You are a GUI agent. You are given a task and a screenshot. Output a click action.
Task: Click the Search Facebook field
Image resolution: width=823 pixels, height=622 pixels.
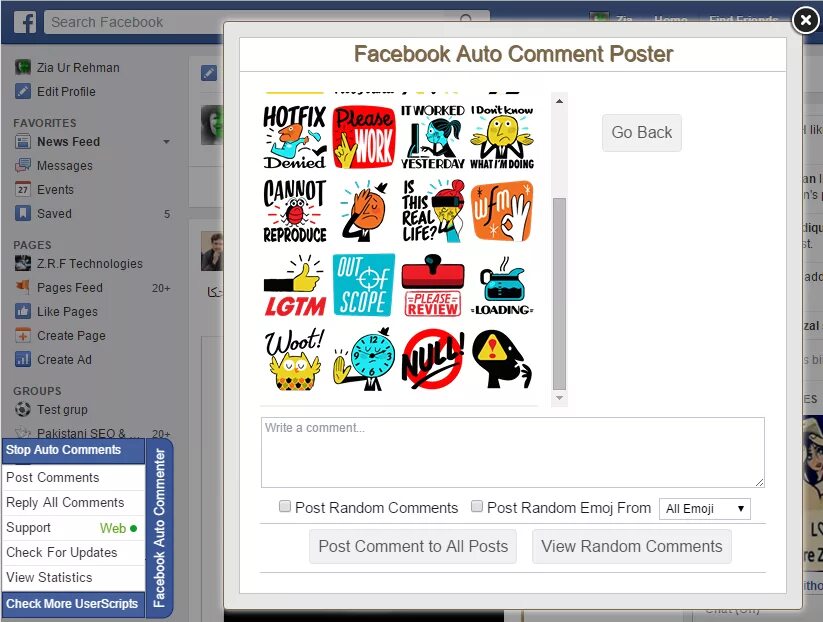coord(267,22)
